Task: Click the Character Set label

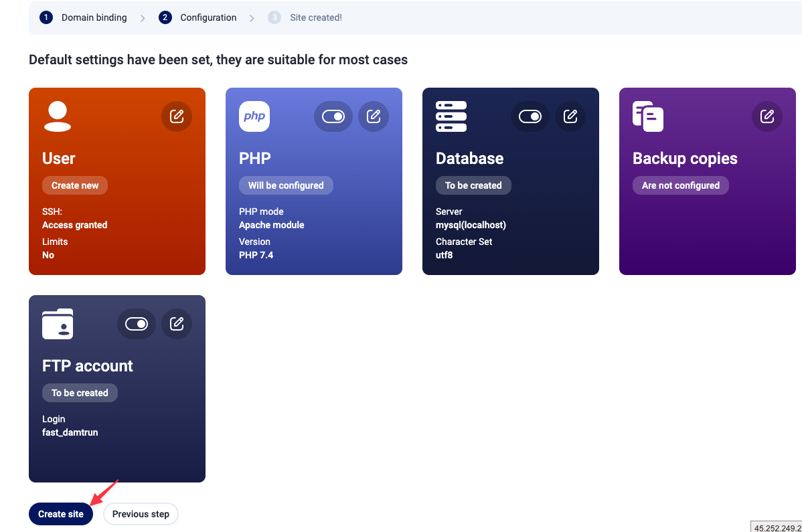Action: click(x=464, y=242)
